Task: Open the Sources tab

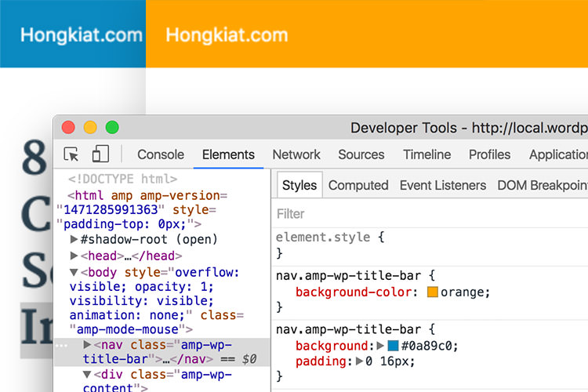Action: tap(361, 154)
